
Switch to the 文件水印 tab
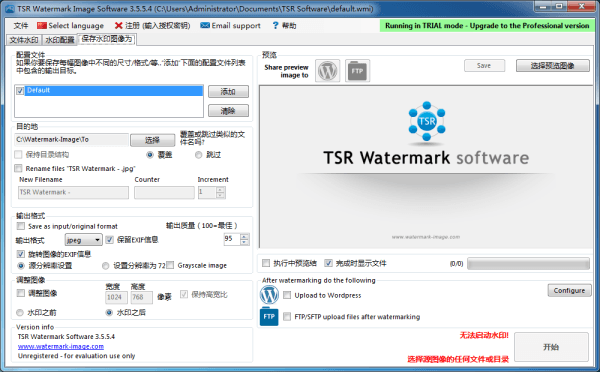click(24, 40)
